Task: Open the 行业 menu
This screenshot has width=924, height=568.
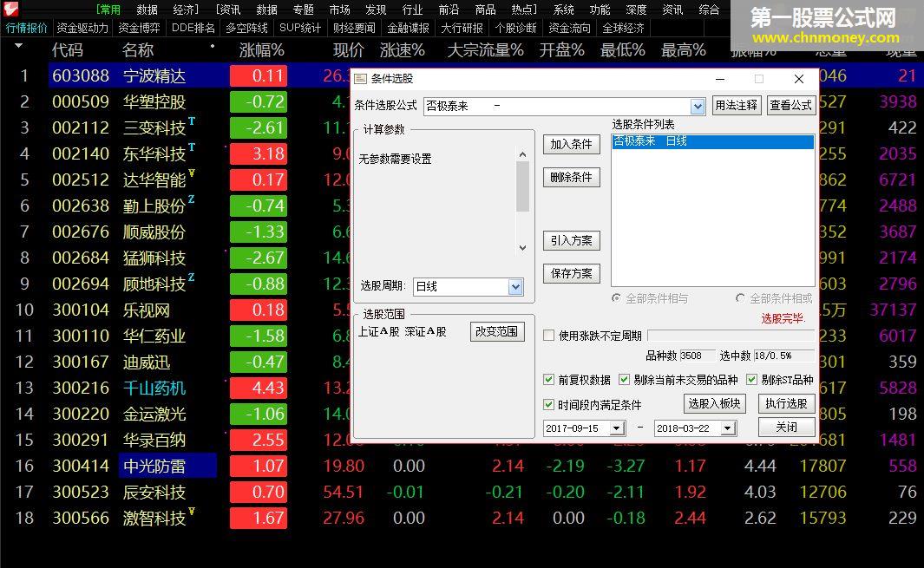Action: click(x=412, y=10)
